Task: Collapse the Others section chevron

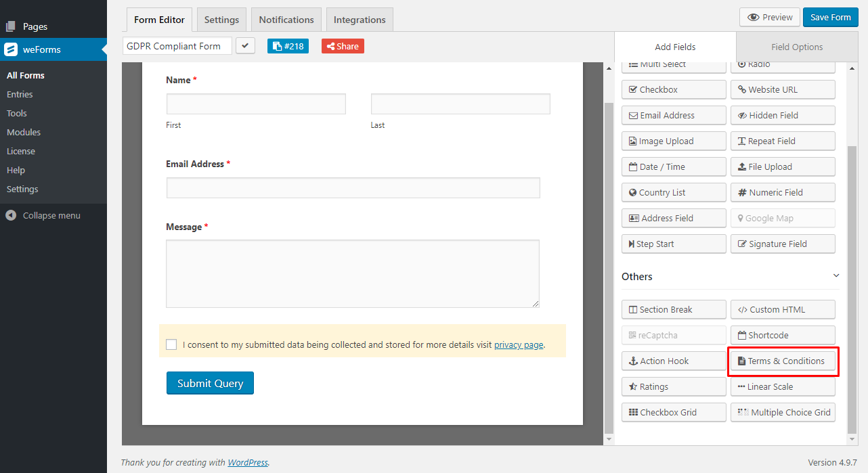Action: (836, 275)
